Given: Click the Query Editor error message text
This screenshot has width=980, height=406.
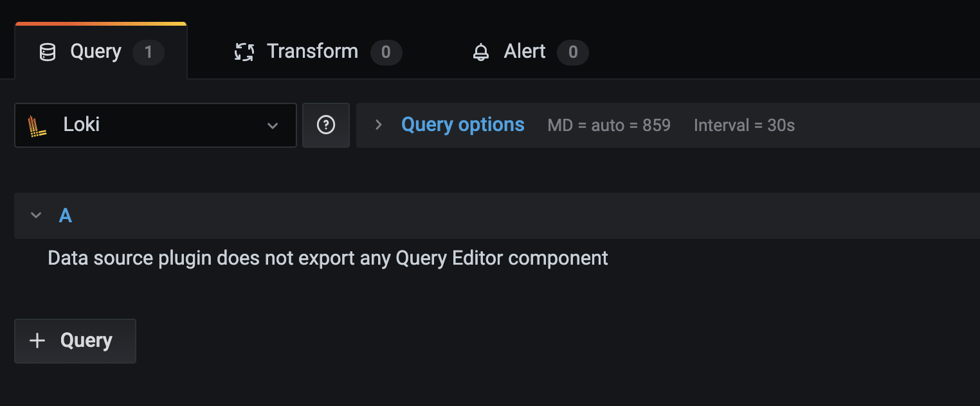Looking at the screenshot, I should [327, 258].
